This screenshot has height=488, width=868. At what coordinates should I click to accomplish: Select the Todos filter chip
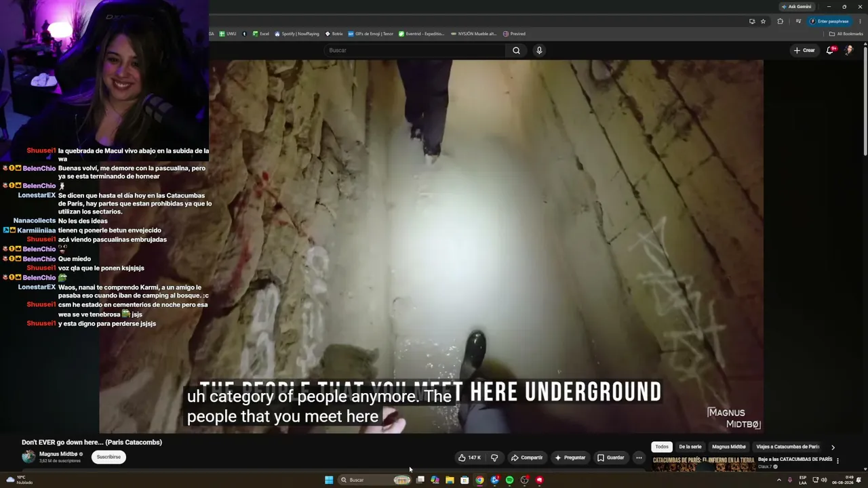point(662,447)
